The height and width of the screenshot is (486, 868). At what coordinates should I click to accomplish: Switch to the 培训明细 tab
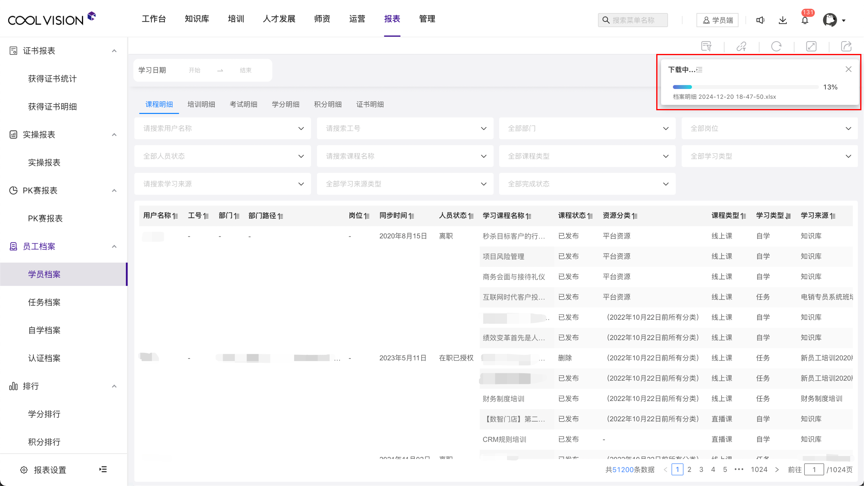click(201, 104)
